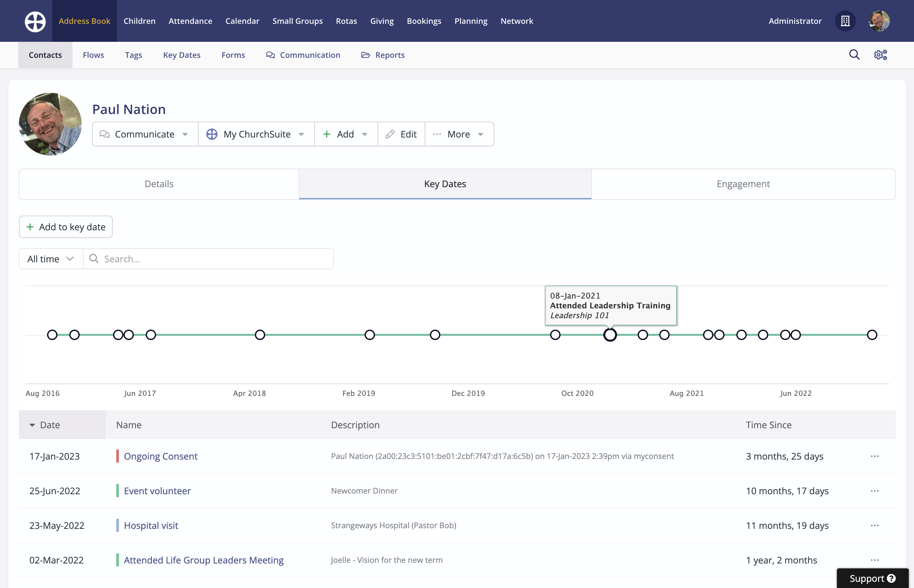This screenshot has height=588, width=914.
Task: Open module settings gears icon
Action: (880, 55)
